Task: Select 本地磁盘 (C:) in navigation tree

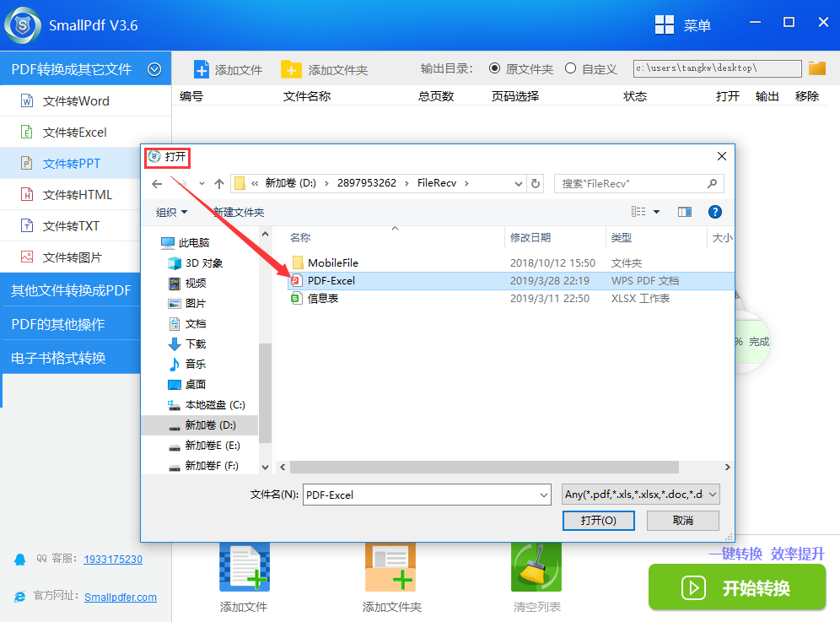Action: tap(207, 405)
